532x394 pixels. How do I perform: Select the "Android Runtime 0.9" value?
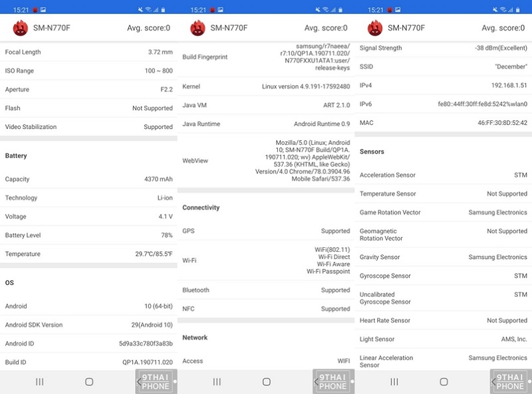(x=322, y=124)
